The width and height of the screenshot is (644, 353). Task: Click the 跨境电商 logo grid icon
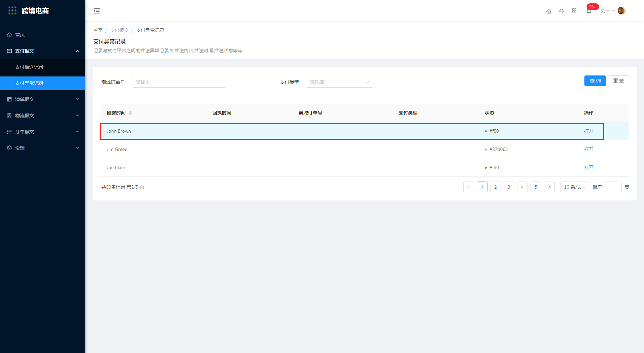pyautogui.click(x=12, y=11)
